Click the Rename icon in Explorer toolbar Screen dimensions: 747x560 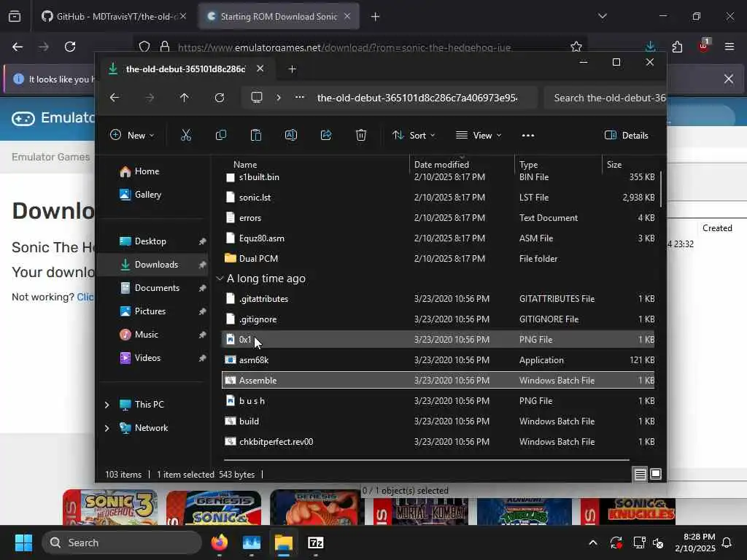(291, 135)
